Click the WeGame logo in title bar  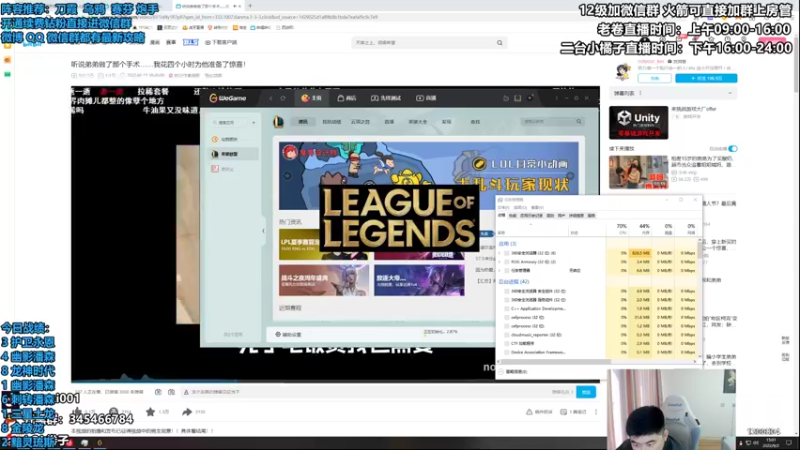(x=228, y=98)
